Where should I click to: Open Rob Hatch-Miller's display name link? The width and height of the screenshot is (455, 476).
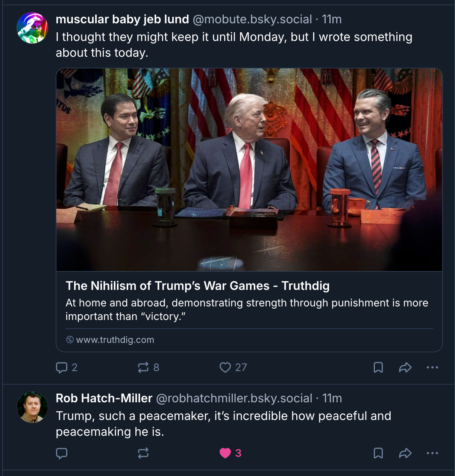pyautogui.click(x=104, y=398)
